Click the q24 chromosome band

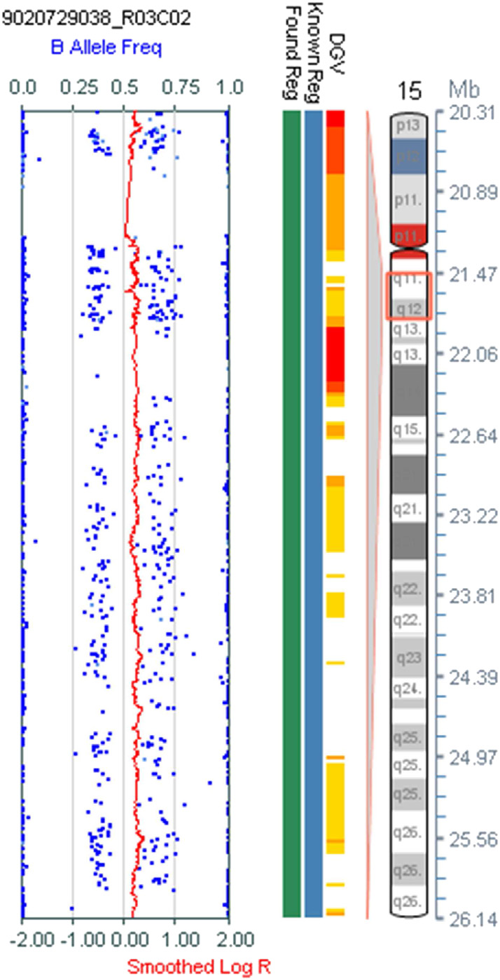pyautogui.click(x=408, y=689)
